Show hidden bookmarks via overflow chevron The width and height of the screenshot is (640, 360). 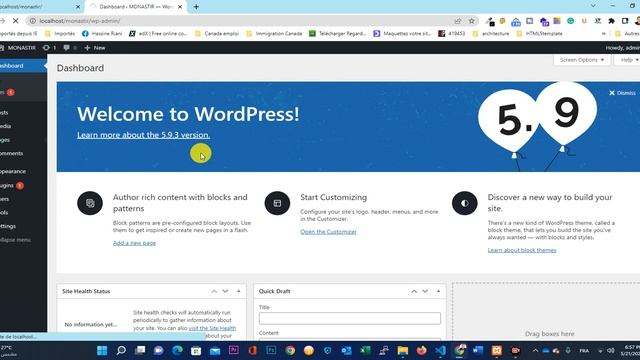(604, 33)
